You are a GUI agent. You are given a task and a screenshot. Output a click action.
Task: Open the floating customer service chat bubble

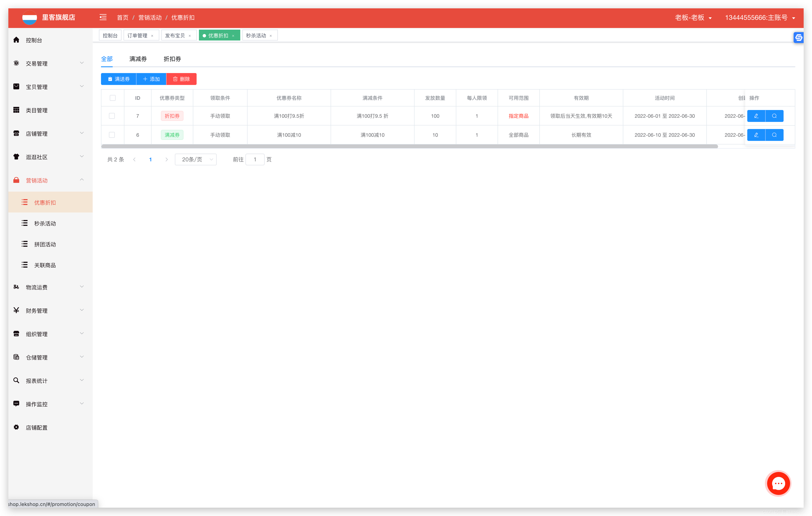point(778,483)
